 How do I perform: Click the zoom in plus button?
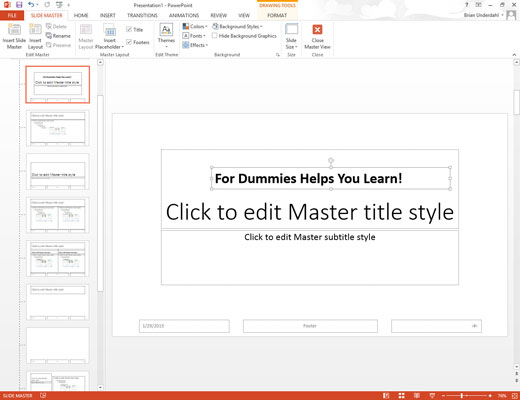[490, 396]
